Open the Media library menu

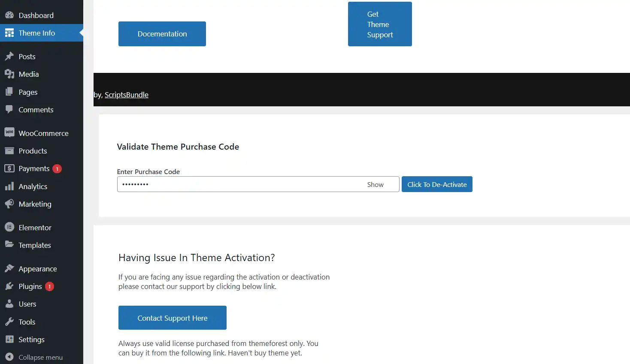click(x=42, y=74)
